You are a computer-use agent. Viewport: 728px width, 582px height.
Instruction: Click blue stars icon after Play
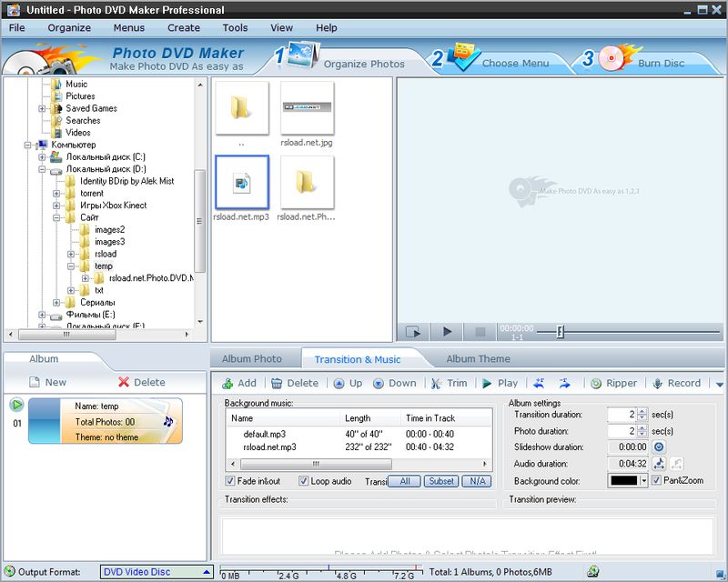[x=539, y=383]
